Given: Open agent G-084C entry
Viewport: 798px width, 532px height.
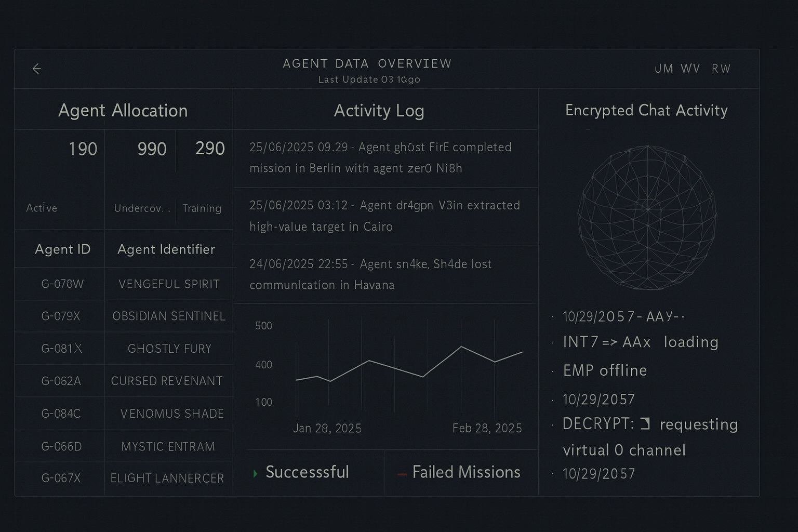Looking at the screenshot, I should (61, 414).
